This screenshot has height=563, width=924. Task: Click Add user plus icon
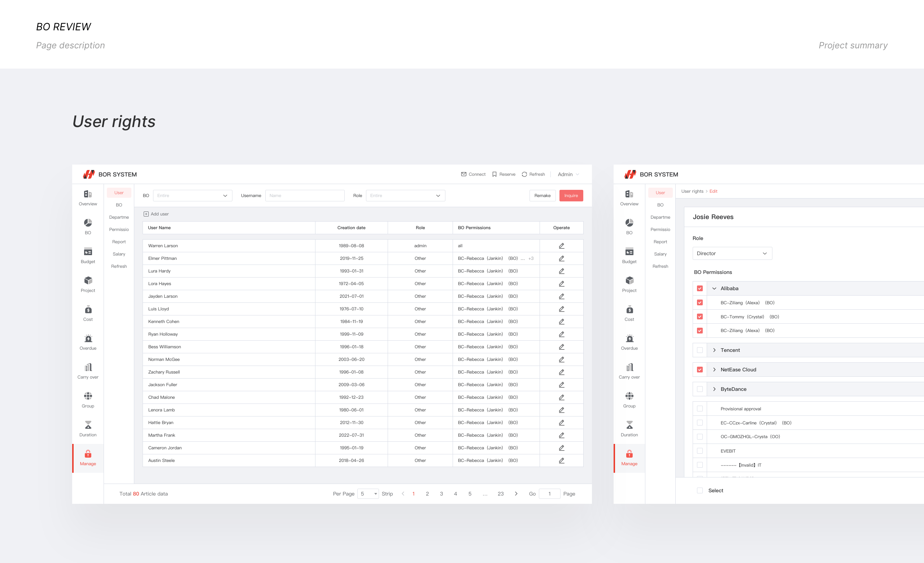point(146,214)
